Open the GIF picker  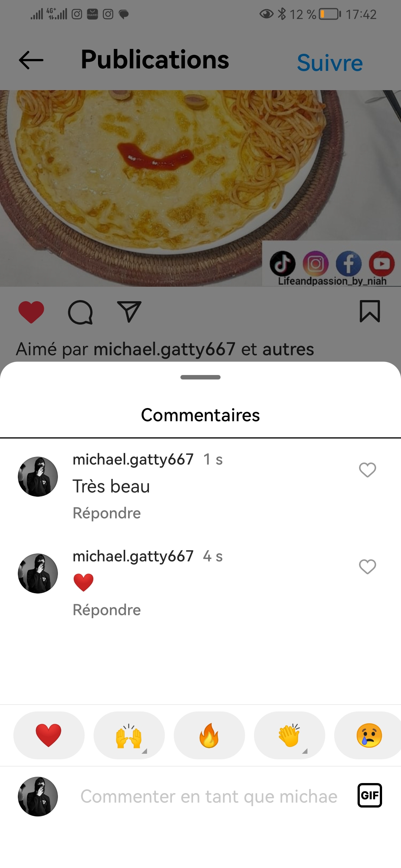coord(370,795)
